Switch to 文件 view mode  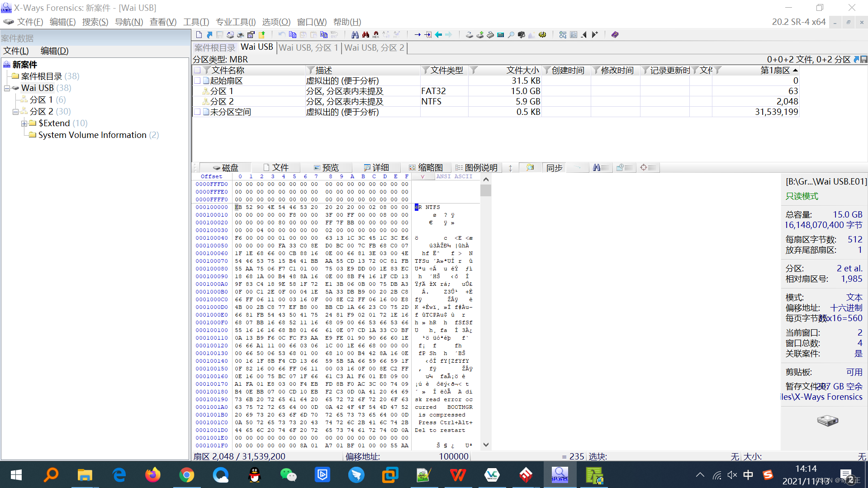(276, 168)
